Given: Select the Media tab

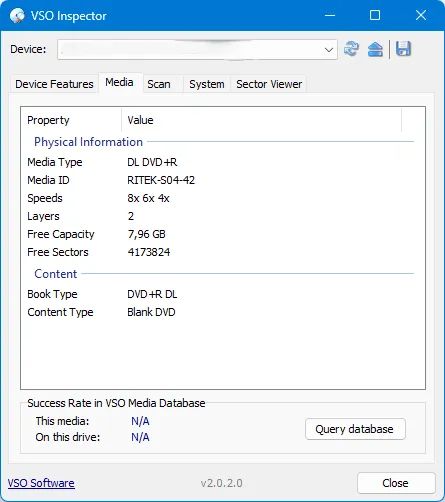Looking at the screenshot, I should click(x=119, y=82).
